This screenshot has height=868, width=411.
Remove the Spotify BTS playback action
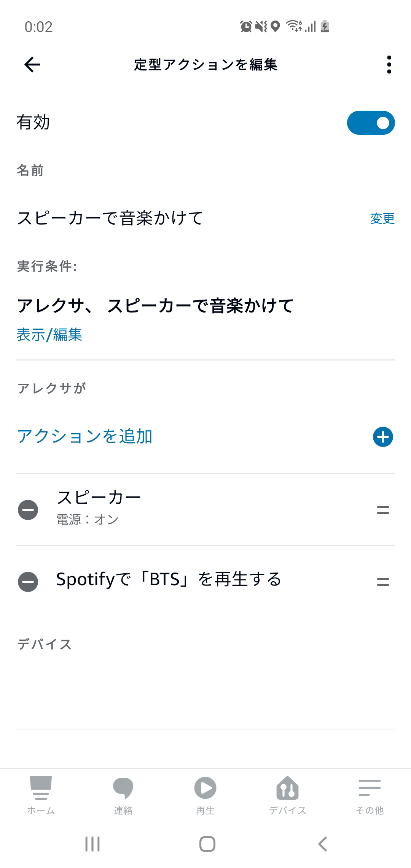click(x=28, y=582)
